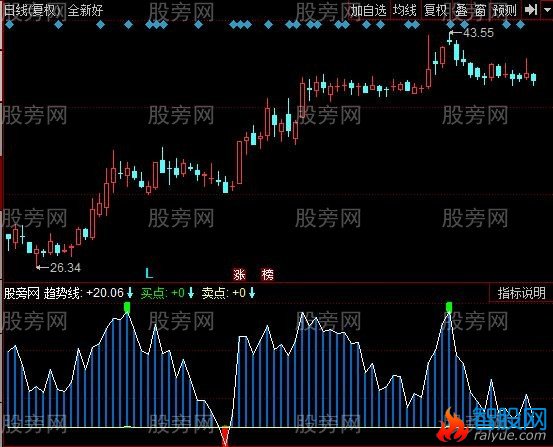Click the down arrow beside +20.06
This screenshot has height=447, width=553.
click(x=130, y=292)
